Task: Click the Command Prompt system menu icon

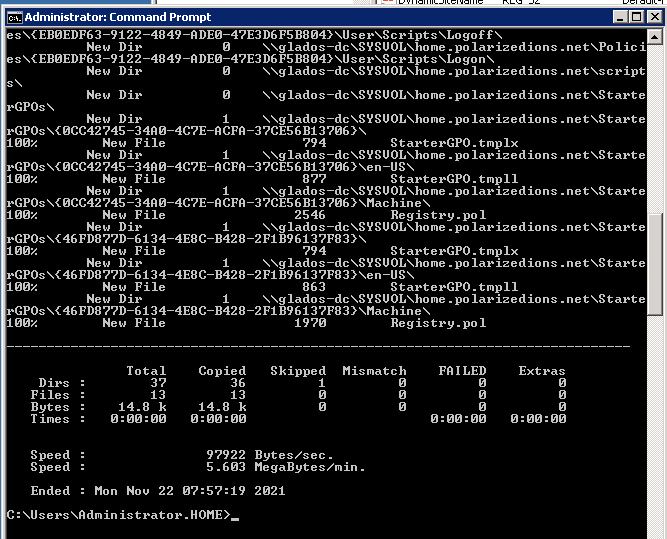Action: (13, 17)
